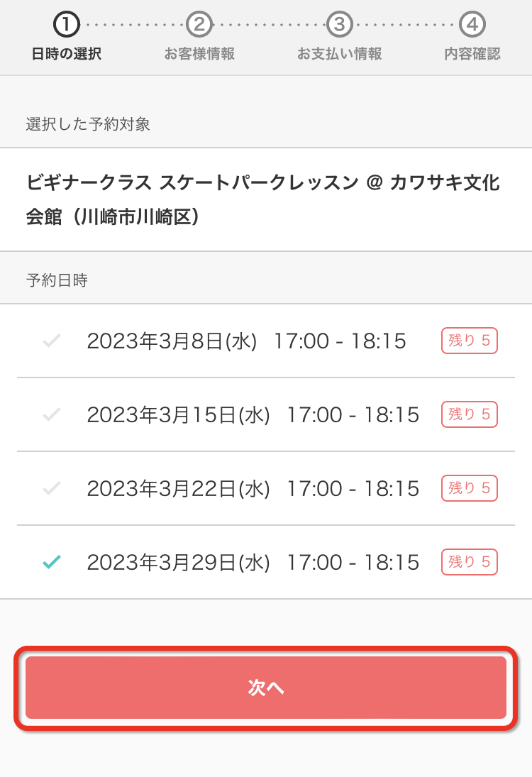This screenshot has height=777, width=532.
Task: Click the 次へ button
Action: [x=266, y=688]
